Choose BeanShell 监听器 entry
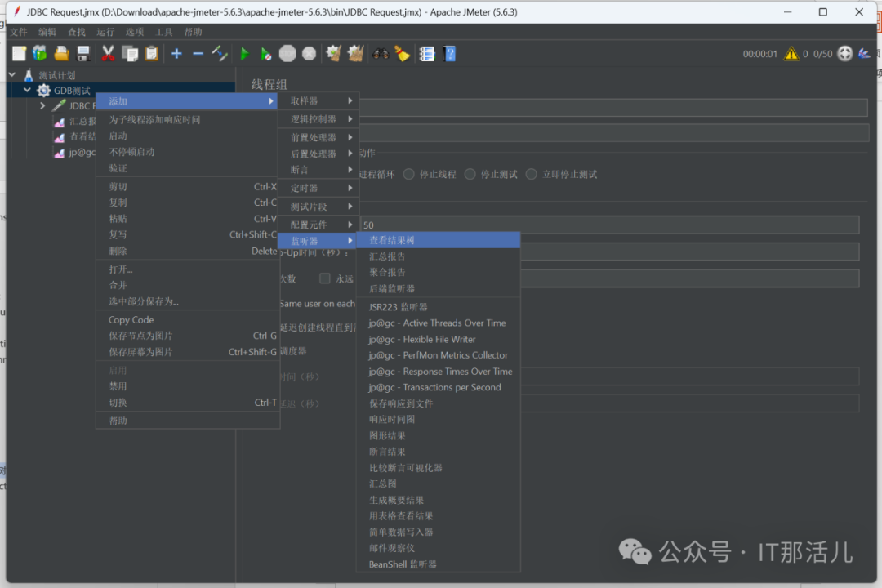Image resolution: width=882 pixels, height=588 pixels. tap(439, 564)
